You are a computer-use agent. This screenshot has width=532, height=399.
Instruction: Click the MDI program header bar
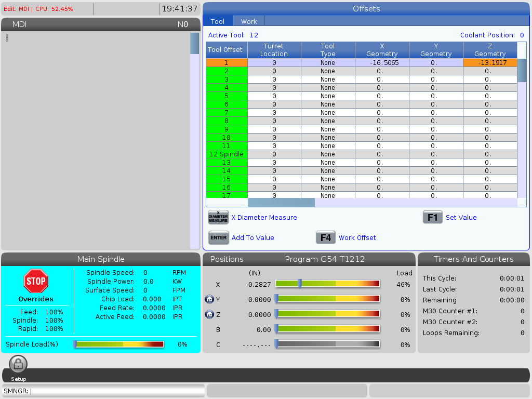(101, 24)
